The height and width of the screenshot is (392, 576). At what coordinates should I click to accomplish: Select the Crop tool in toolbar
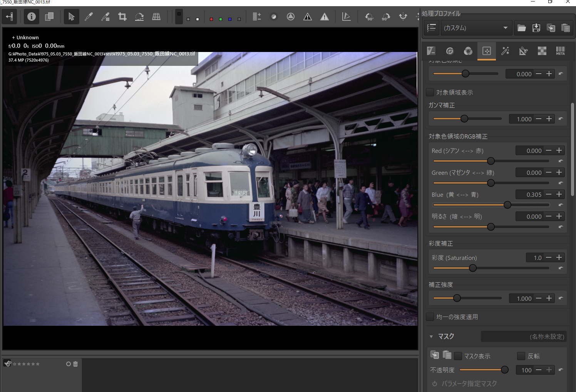point(122,17)
